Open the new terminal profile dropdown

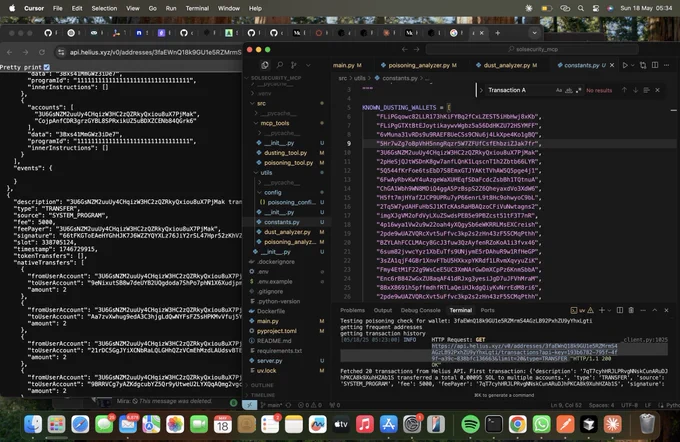[609, 310]
